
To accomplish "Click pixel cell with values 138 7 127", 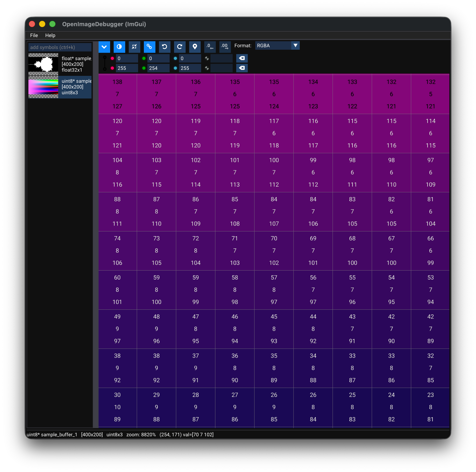I will 117,94.
